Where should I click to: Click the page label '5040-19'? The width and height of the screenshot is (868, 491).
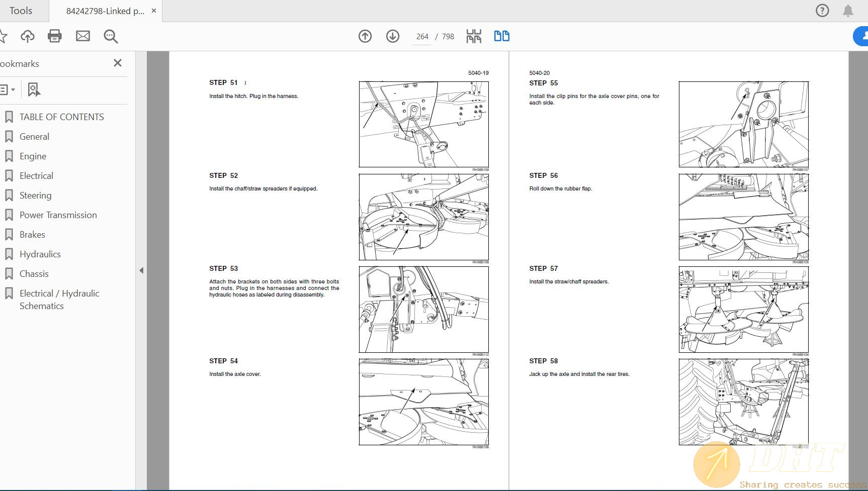pyautogui.click(x=478, y=73)
